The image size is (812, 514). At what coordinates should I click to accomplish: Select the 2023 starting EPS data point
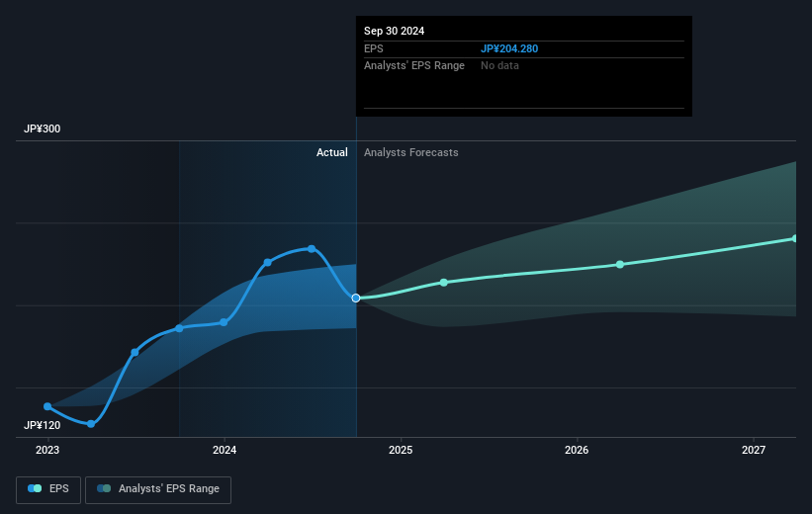(x=47, y=406)
